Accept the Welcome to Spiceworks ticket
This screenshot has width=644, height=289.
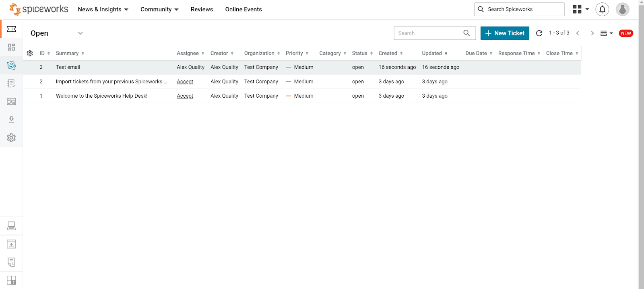point(185,96)
